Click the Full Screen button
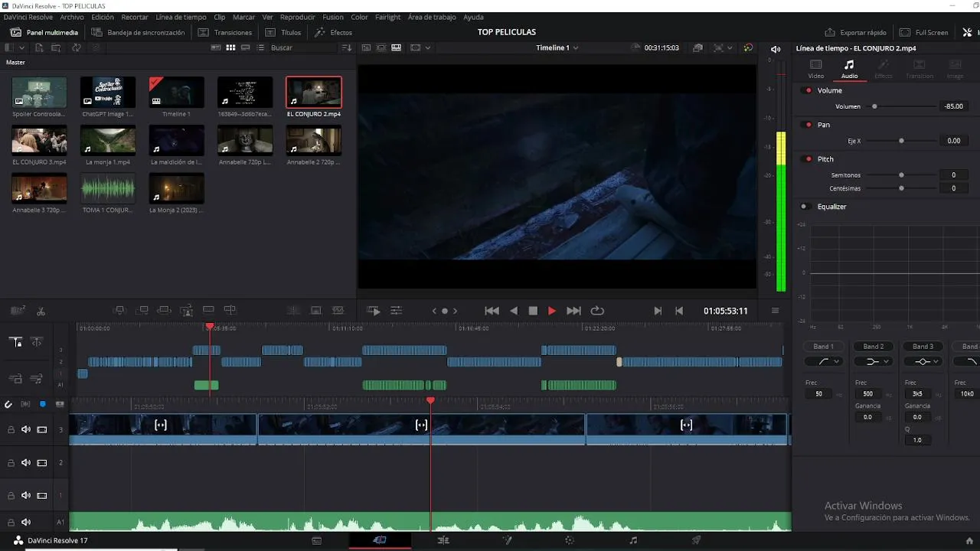 pyautogui.click(x=924, y=33)
